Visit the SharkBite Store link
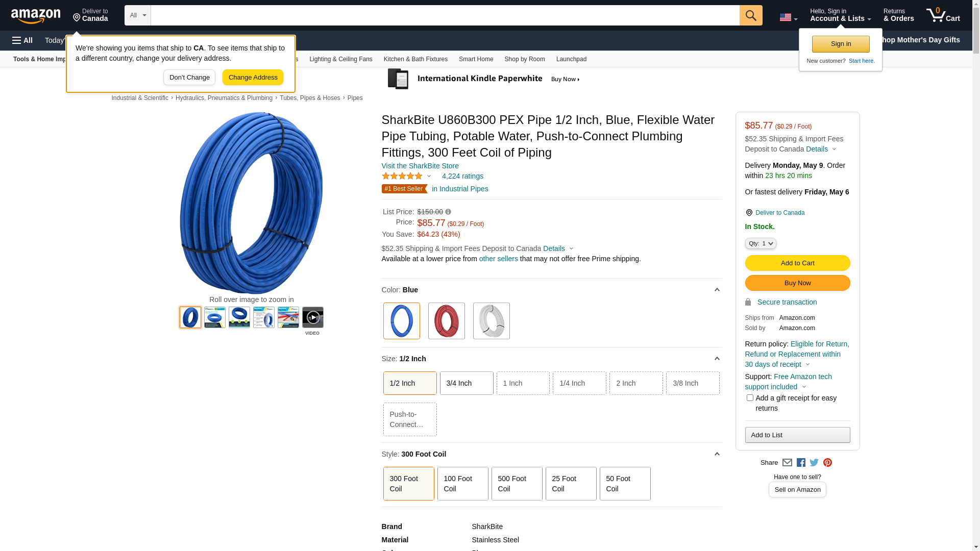Image resolution: width=980 pixels, height=551 pixels. click(420, 166)
